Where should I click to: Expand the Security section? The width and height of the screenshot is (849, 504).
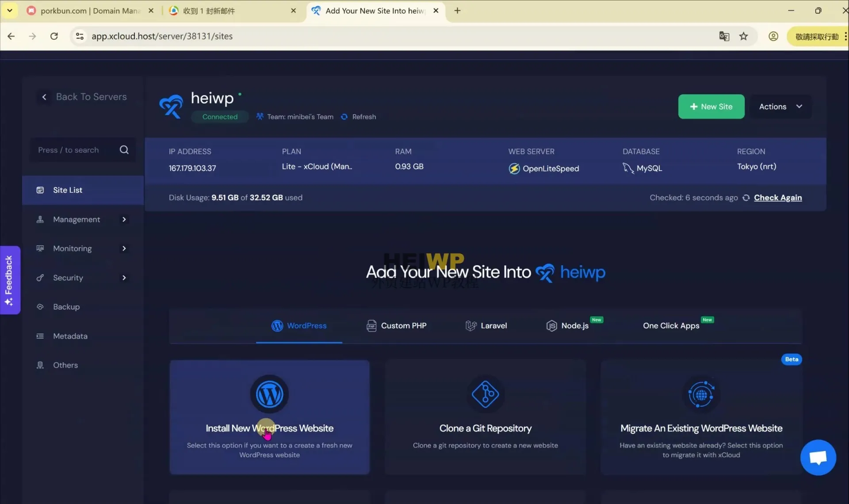124,278
